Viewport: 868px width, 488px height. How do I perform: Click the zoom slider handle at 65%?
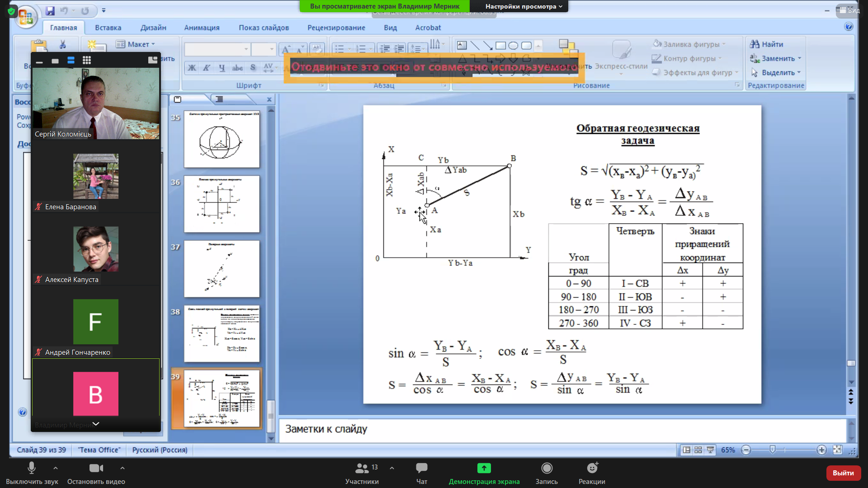point(773,450)
